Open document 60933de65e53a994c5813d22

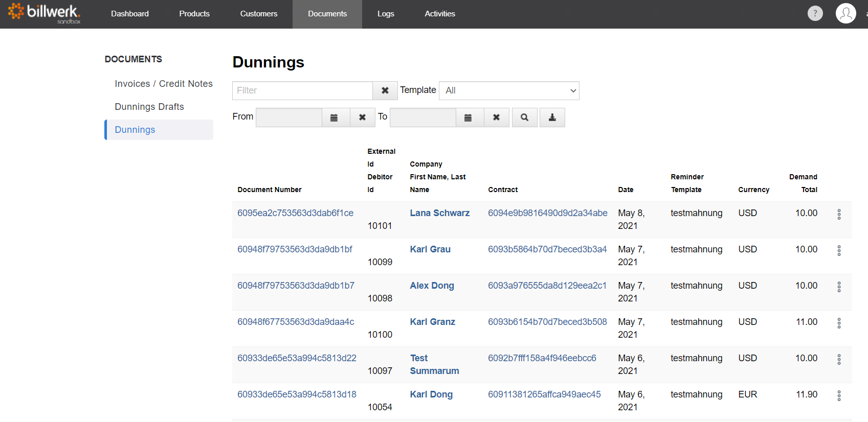tap(297, 358)
